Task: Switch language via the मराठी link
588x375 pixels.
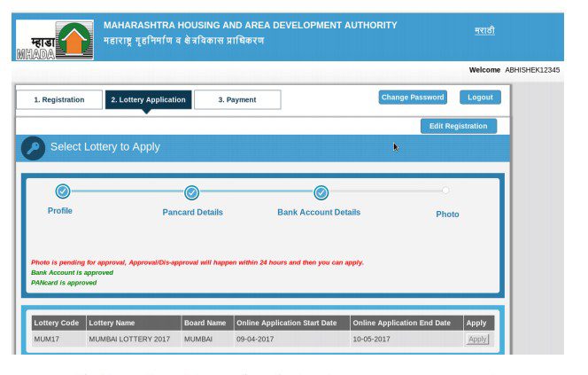Action: (x=484, y=30)
